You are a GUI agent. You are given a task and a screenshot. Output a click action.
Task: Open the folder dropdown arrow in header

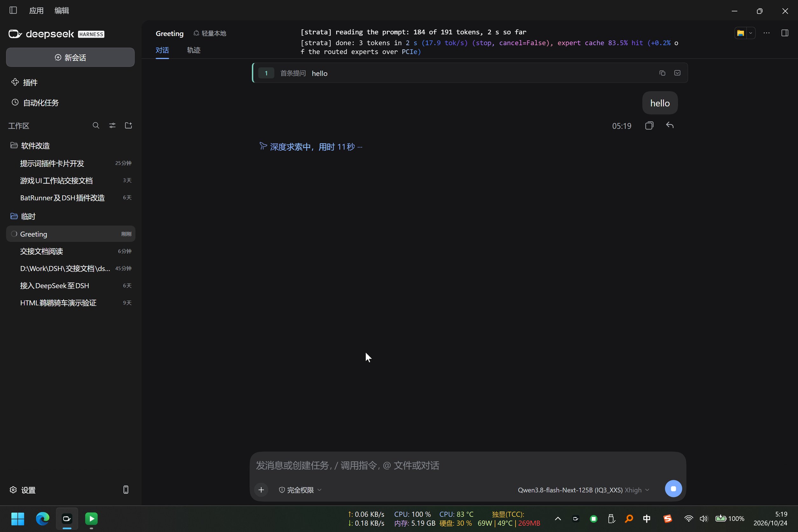(751, 33)
